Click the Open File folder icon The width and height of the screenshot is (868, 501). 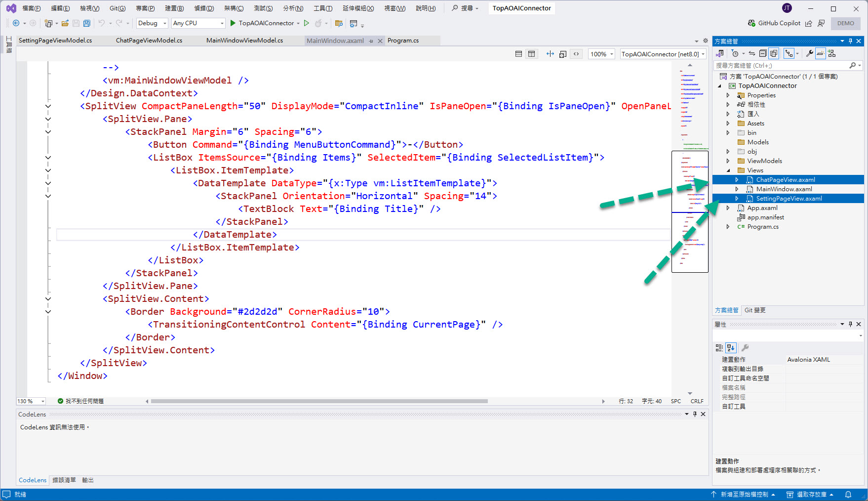pyautogui.click(x=65, y=23)
